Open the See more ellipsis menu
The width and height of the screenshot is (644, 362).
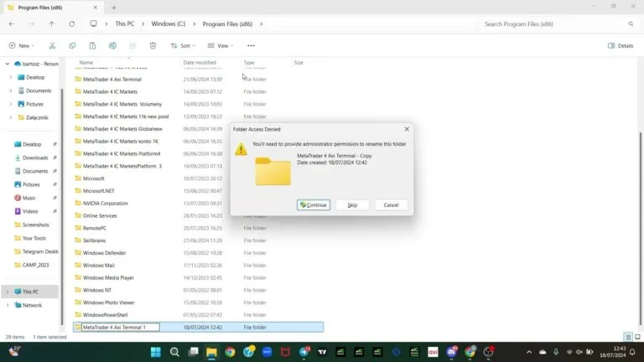(251, 45)
